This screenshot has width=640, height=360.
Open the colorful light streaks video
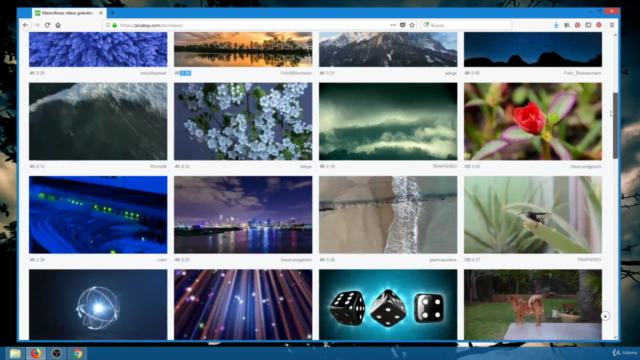pyautogui.click(x=243, y=304)
